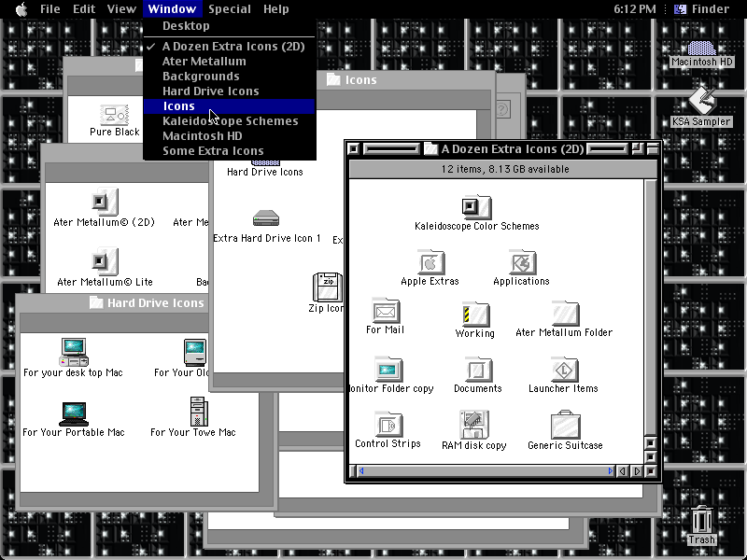Viewport: 747px width, 560px height.
Task: Open the Edit menu
Action: 84,9
